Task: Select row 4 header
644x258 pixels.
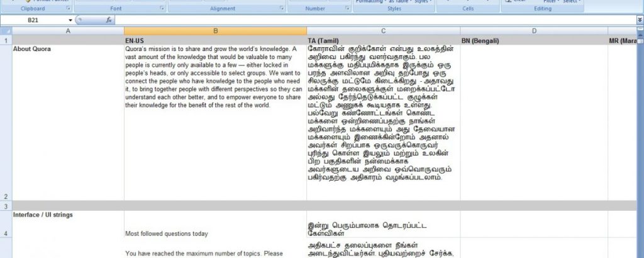Action: tap(6, 224)
